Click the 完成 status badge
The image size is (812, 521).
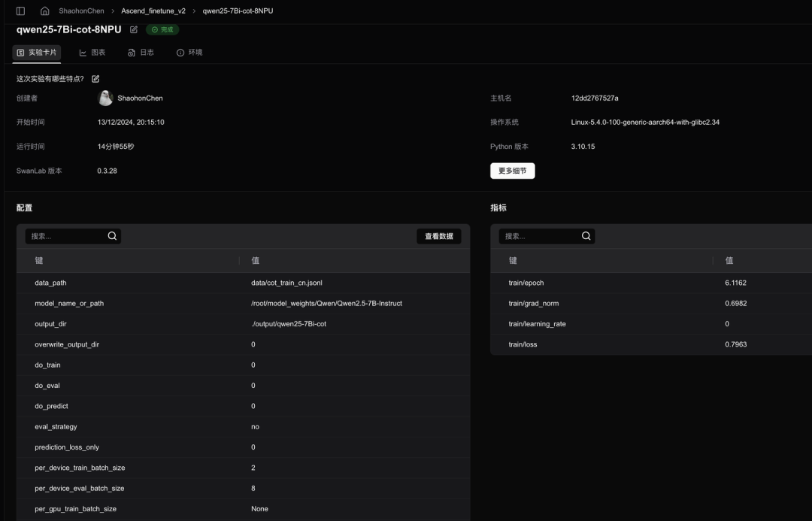click(x=162, y=29)
